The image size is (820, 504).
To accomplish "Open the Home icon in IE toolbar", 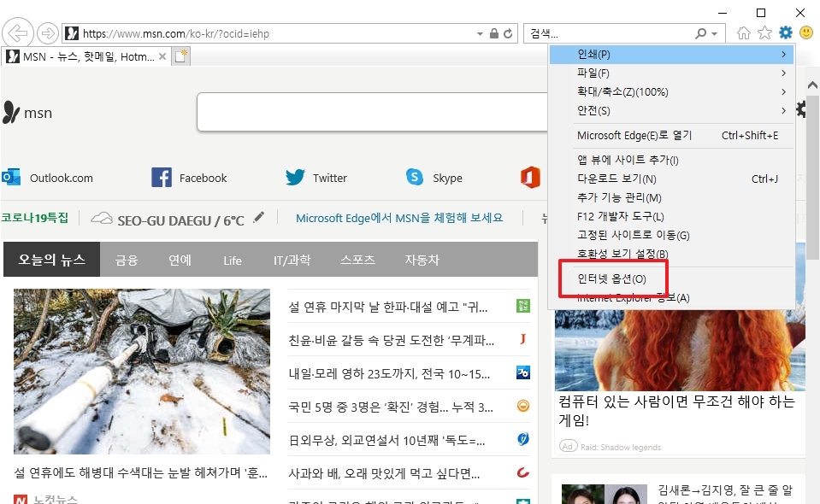I will [743, 33].
